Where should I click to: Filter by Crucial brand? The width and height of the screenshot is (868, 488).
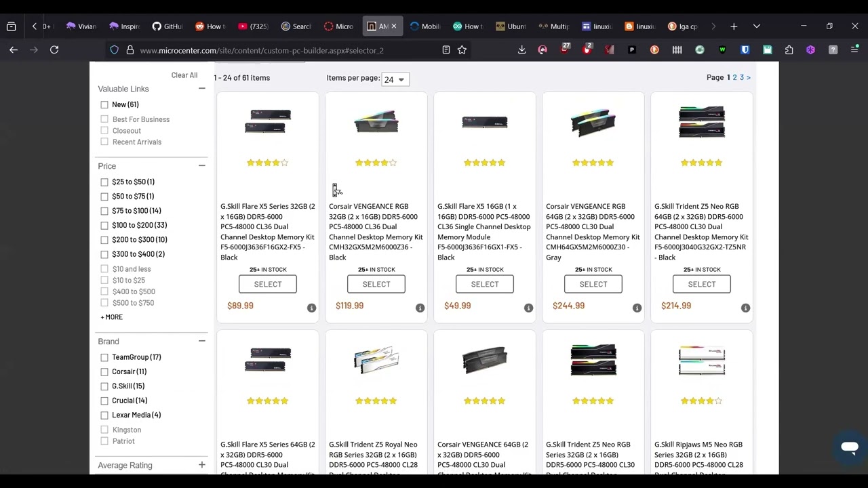pos(104,401)
